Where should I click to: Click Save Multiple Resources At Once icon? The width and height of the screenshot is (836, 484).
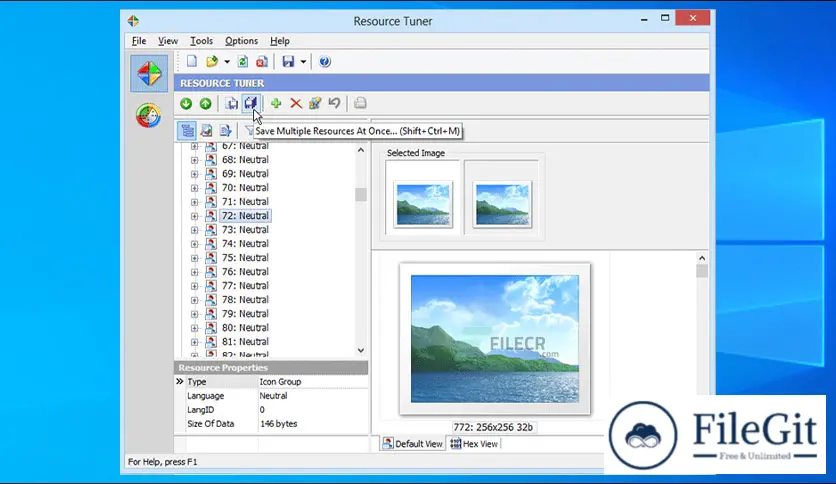(251, 103)
